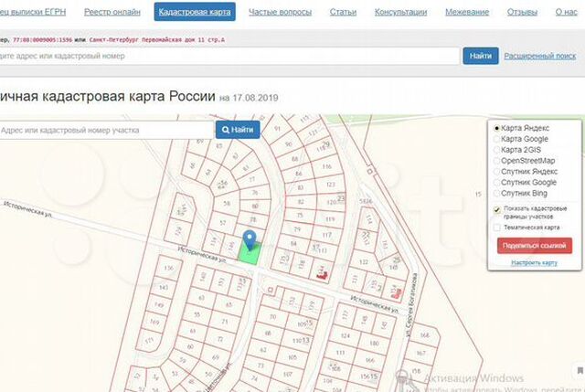
Task: Click the blue map search Найти button
Action: (238, 130)
